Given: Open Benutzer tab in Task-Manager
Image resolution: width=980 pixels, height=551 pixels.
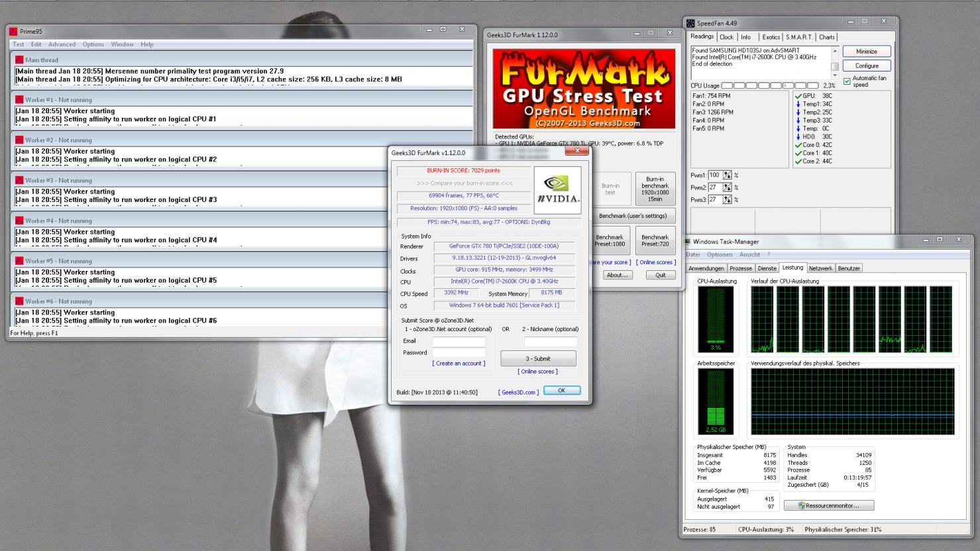Looking at the screenshot, I should point(849,268).
